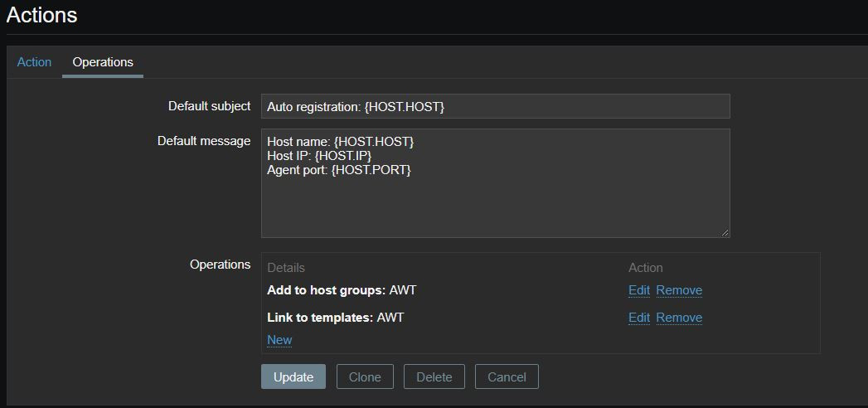868x408 pixels.
Task: Clone this action
Action: point(365,376)
